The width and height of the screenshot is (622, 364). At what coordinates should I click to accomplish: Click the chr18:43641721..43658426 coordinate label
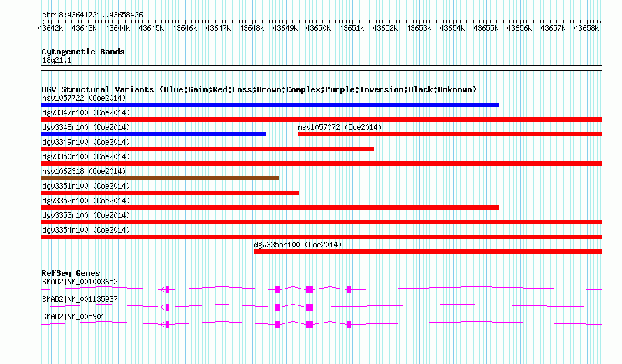pyautogui.click(x=92, y=15)
